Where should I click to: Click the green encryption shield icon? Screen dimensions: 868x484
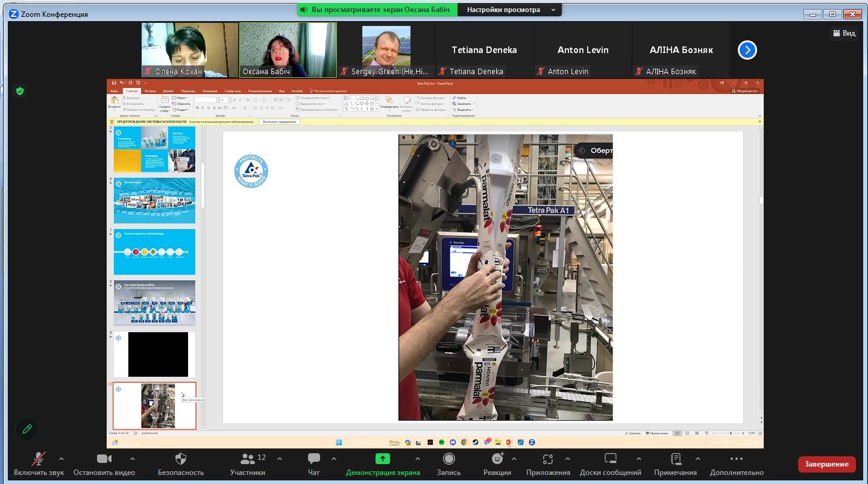pyautogui.click(x=20, y=91)
